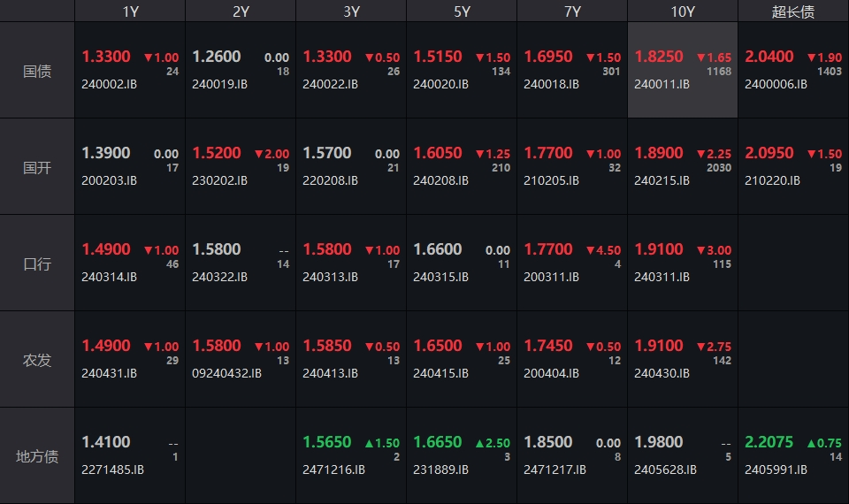
Task: Choose the 口行 row label
Action: click(37, 263)
